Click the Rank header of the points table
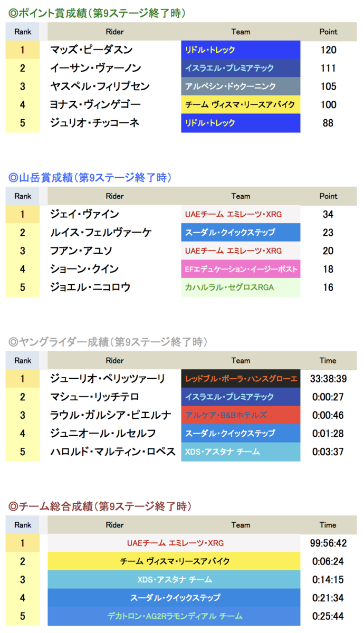The height and width of the screenshot is (633, 364). pyautogui.click(x=23, y=32)
